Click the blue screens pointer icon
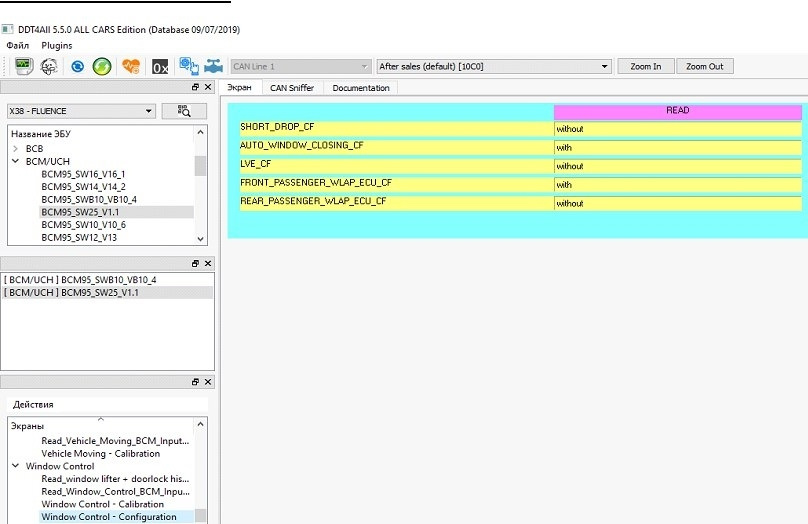 (x=189, y=66)
